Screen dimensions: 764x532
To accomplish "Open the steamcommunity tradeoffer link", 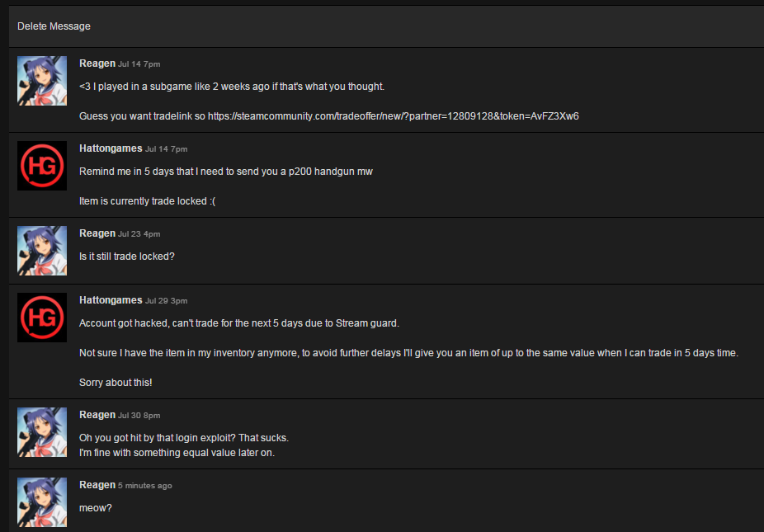I will point(394,116).
